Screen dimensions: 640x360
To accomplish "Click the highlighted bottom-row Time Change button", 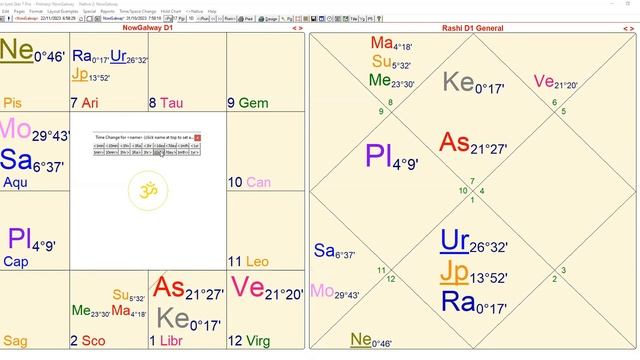I will point(159,152).
